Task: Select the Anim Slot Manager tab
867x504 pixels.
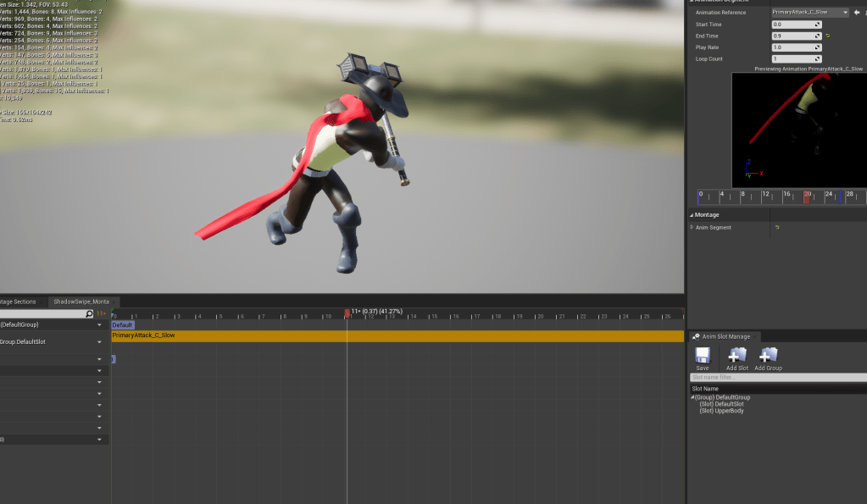Action: 725,336
